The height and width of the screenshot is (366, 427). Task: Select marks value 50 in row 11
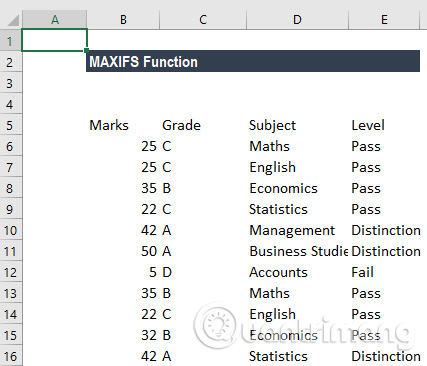123,251
